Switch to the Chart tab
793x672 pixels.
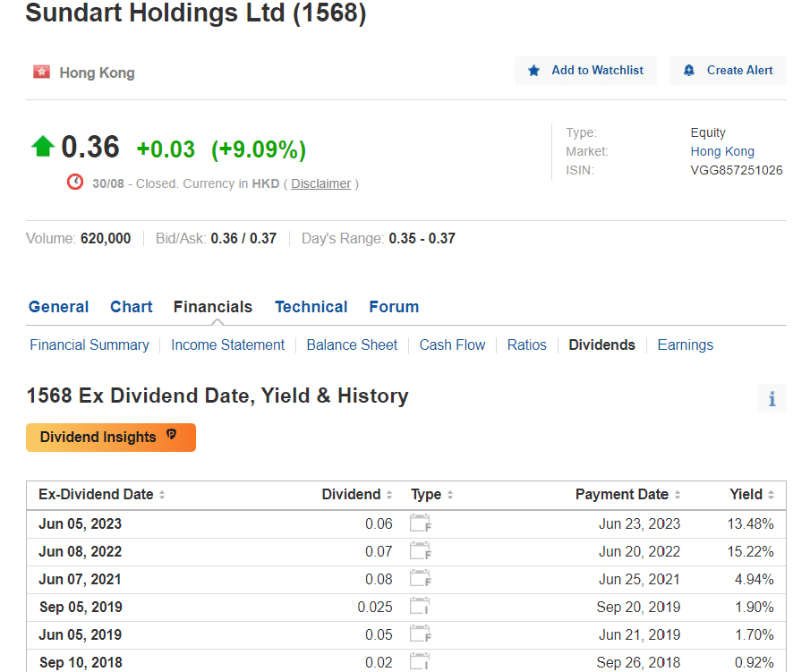point(131,306)
